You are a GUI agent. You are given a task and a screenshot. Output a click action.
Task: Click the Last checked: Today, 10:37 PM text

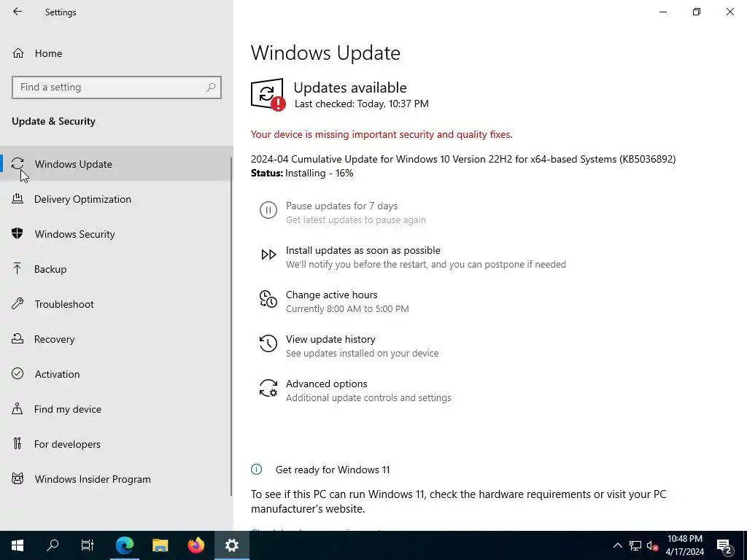click(362, 104)
